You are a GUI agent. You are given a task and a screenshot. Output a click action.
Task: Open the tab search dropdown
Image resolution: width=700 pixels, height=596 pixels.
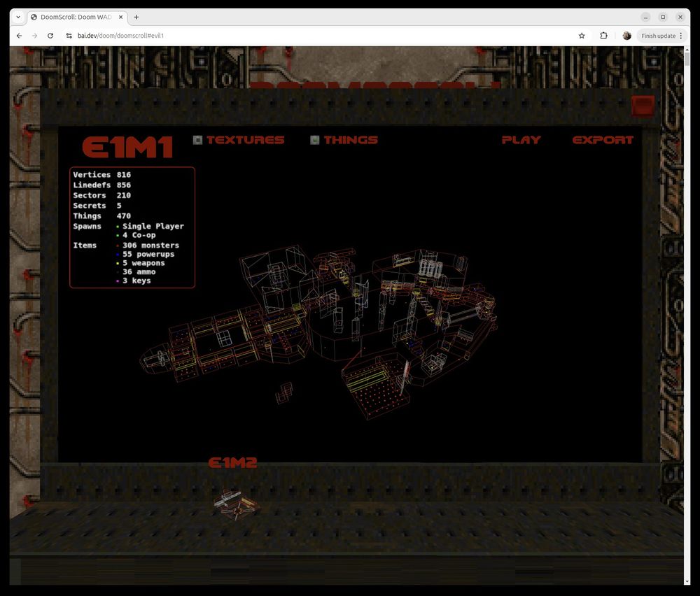18,17
